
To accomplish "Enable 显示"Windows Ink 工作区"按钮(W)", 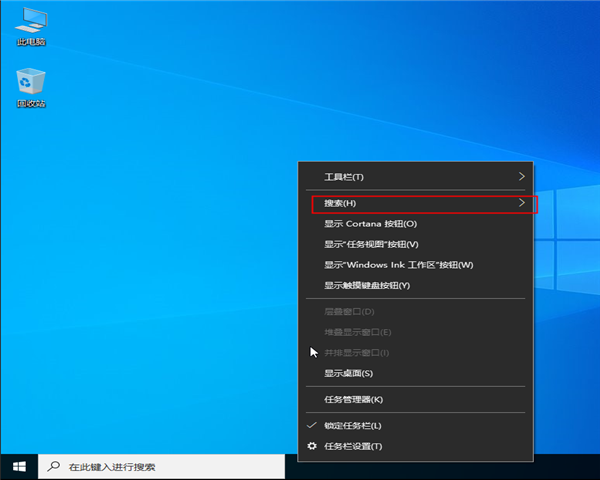I will coord(398,265).
